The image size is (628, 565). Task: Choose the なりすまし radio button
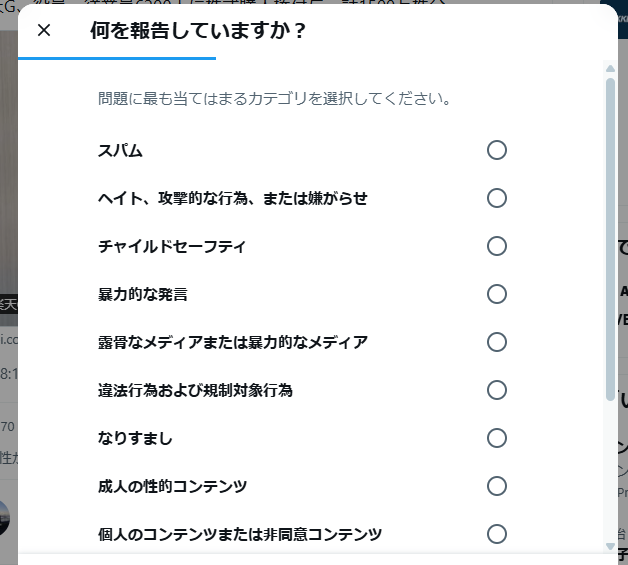(x=497, y=438)
